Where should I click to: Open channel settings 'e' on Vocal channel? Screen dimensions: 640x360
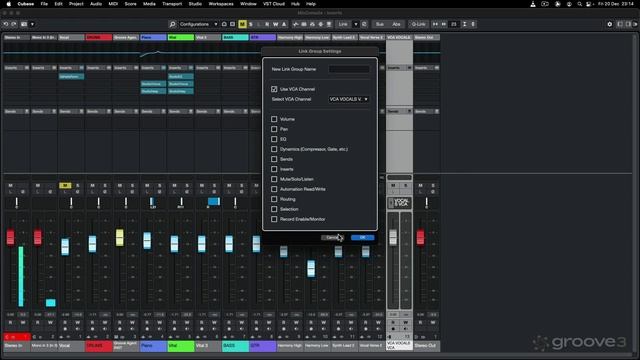click(77, 191)
